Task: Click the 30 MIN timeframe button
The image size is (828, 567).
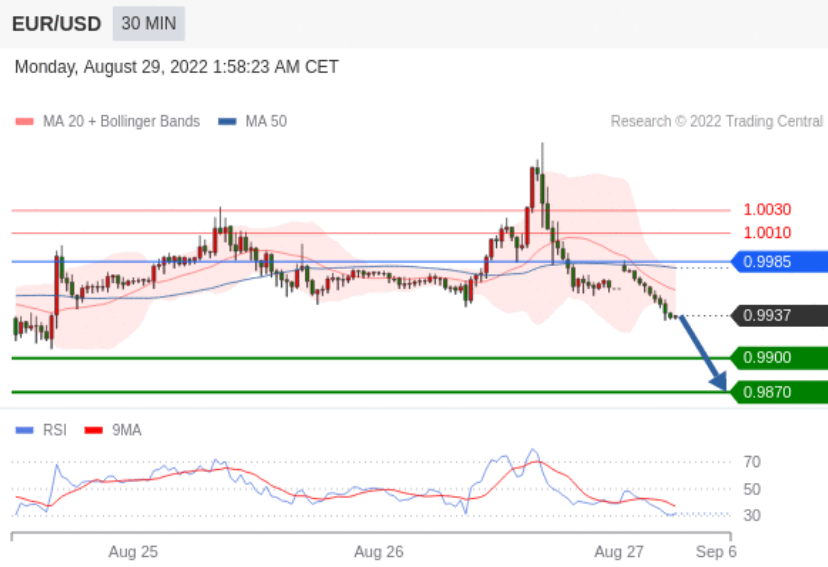Action: (x=148, y=23)
